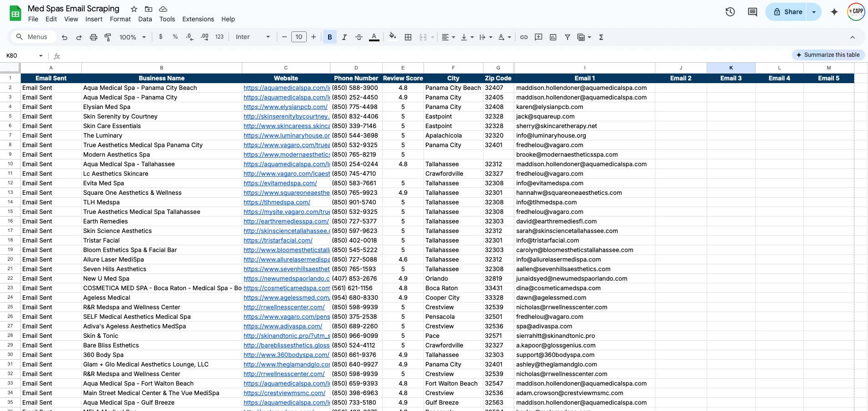Open the borders tool
The image size is (868, 411).
[408, 37]
